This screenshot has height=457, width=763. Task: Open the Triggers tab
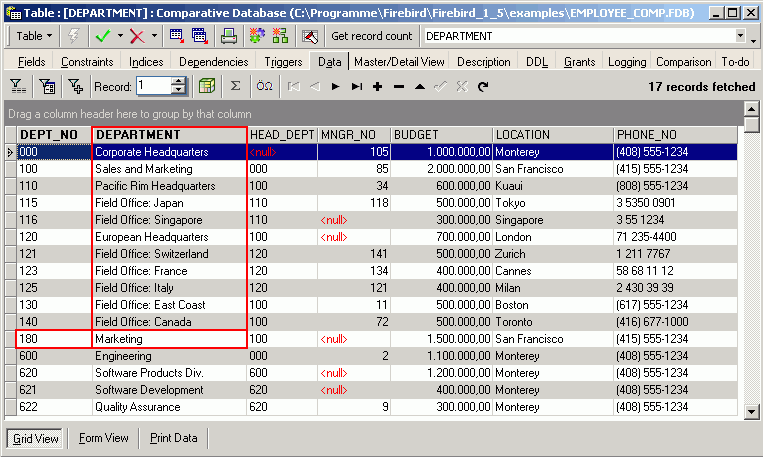click(283, 62)
